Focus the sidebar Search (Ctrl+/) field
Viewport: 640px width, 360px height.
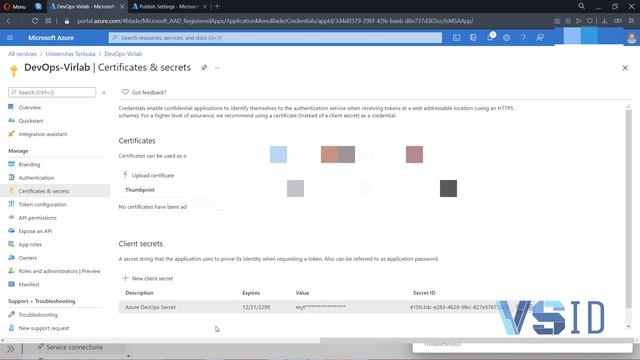52,92
